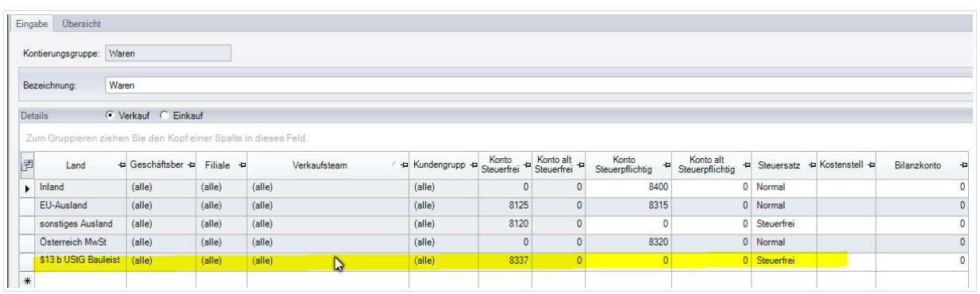Screen dimensions: 980x294
Task: Click the 8120 Konto Steuerfrei value
Action: (x=505, y=224)
